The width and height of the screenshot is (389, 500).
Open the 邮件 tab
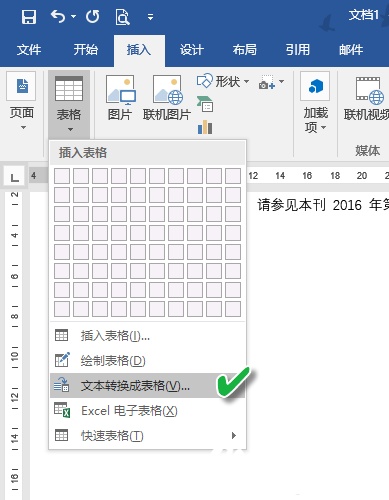click(351, 50)
